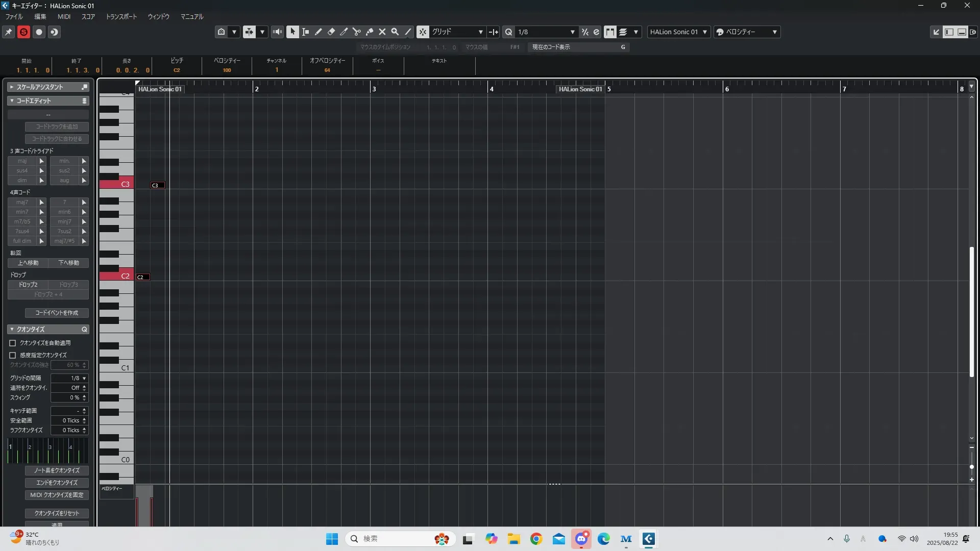Click コードイベントを作成 button

57,313
